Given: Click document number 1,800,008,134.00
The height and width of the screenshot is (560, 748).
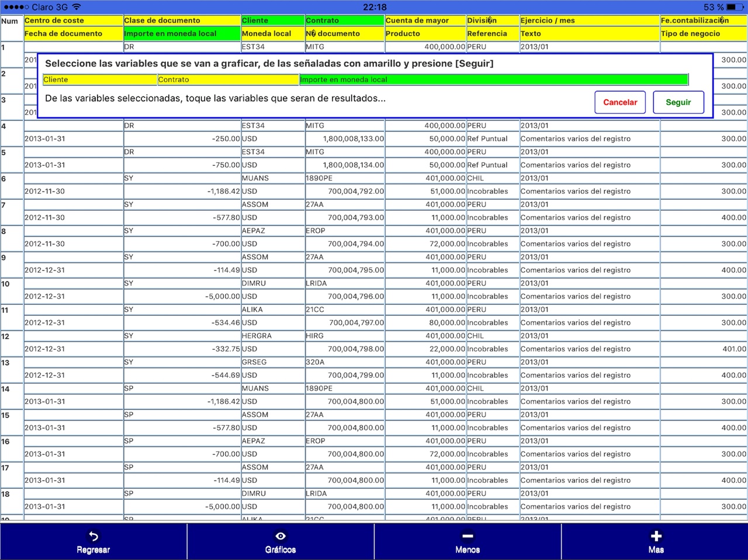Looking at the screenshot, I should pos(354,165).
